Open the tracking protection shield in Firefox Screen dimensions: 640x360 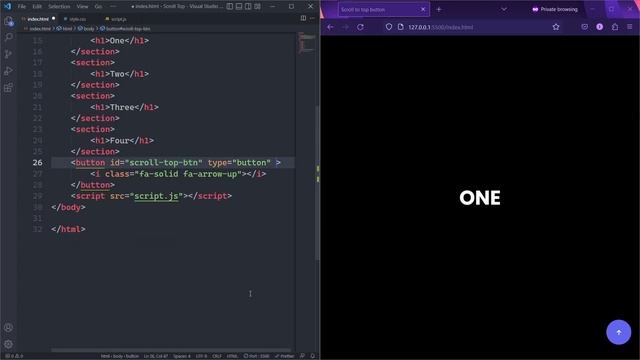pos(389,27)
